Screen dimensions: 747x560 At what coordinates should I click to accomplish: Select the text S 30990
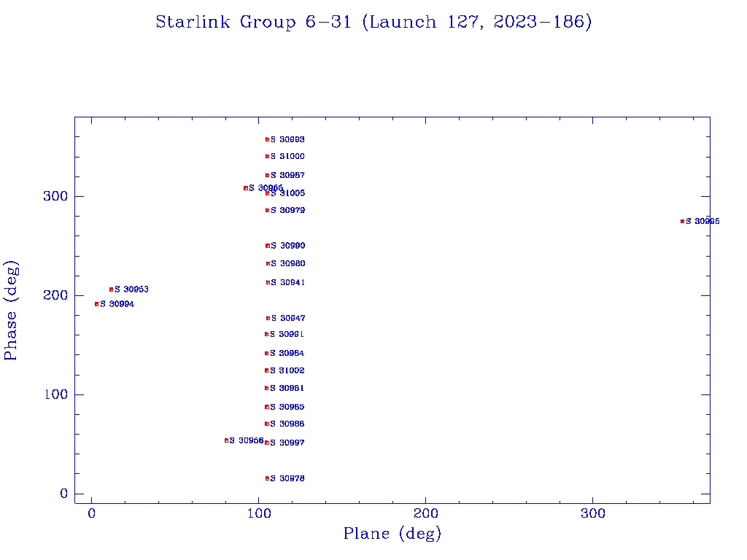click(287, 246)
